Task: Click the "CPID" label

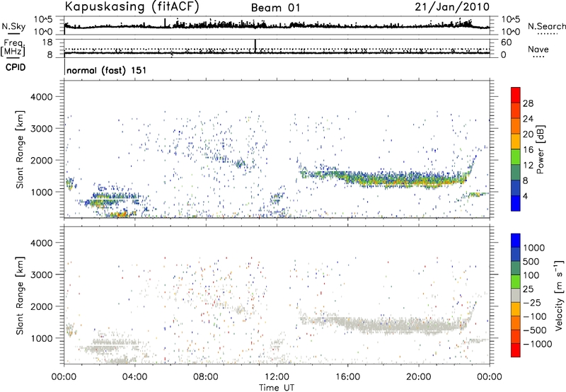Action: 16,67
